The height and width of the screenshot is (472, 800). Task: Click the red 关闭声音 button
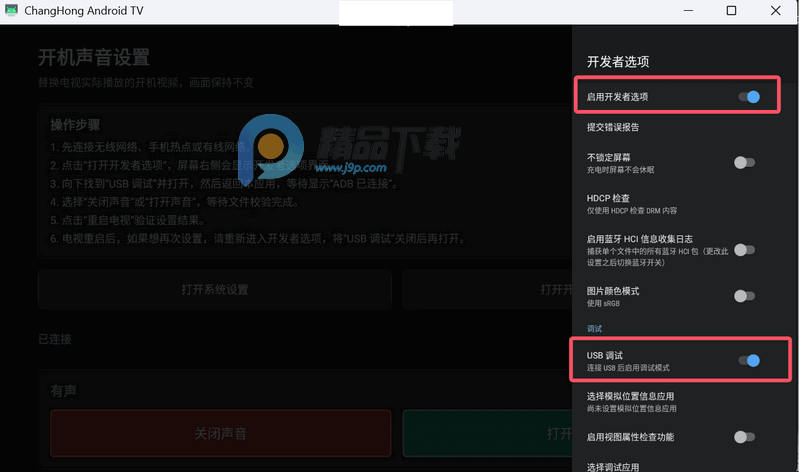pyautogui.click(x=220, y=433)
